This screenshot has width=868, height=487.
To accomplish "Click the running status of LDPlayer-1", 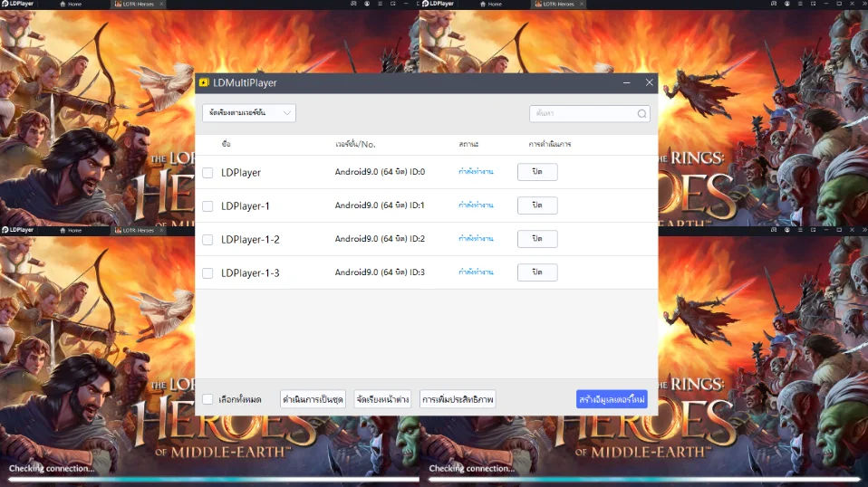I will coord(476,205).
